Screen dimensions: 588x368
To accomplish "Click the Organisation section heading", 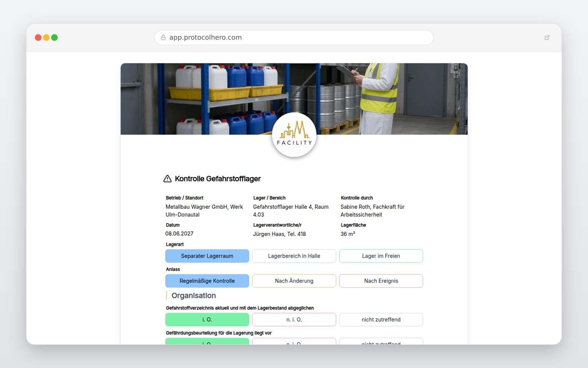I will [x=194, y=296].
